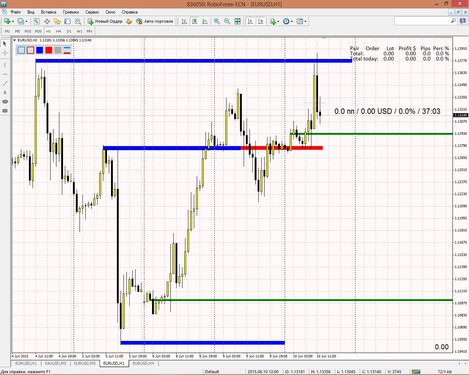
Task: Activate the crosshair tool in sidebar
Action: point(5,53)
